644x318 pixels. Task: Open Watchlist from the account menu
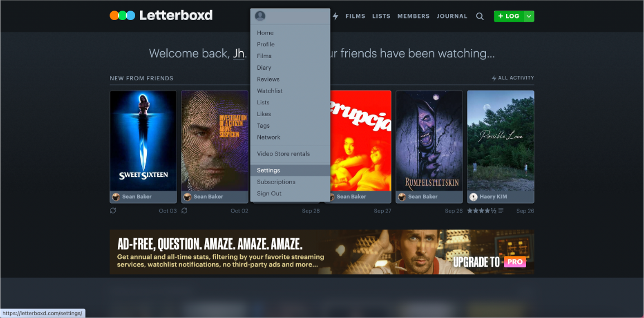pos(290,91)
